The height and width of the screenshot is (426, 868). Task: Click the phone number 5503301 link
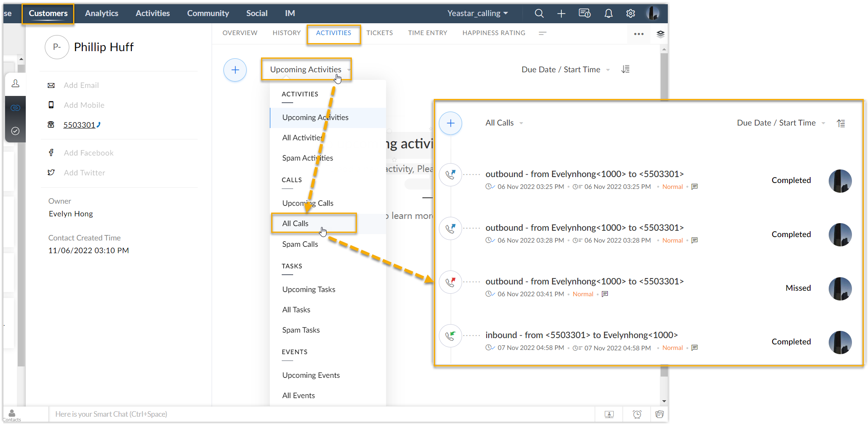click(x=79, y=125)
